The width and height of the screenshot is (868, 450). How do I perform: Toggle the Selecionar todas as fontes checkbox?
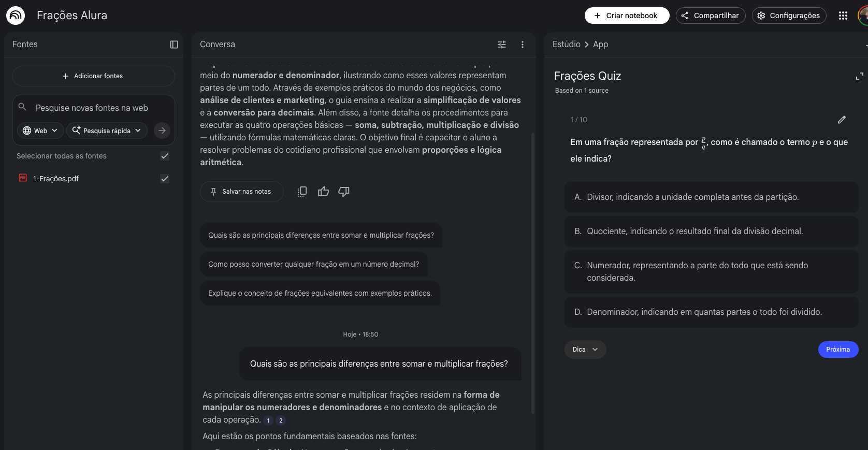(165, 156)
